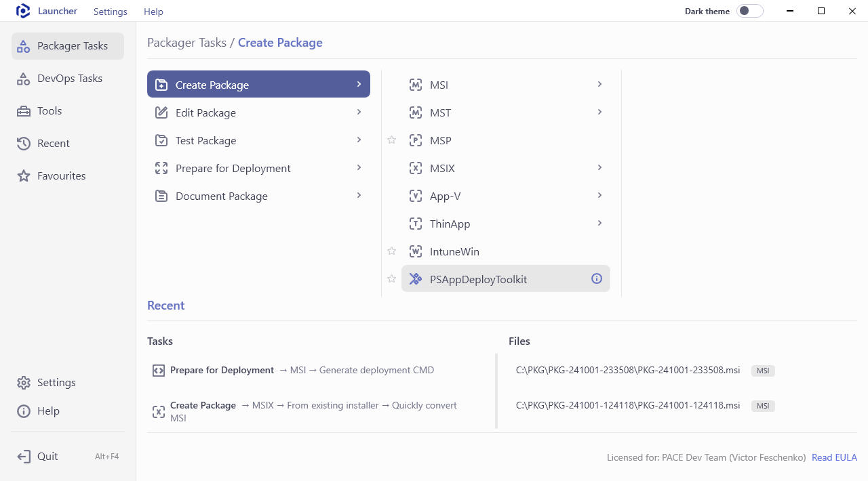Toggle favourite star for MSP

(x=391, y=140)
